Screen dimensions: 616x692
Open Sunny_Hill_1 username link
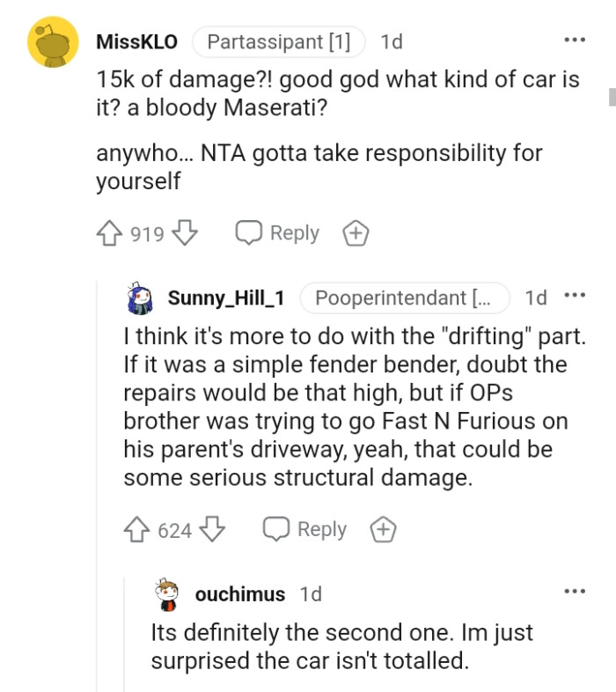point(226,298)
